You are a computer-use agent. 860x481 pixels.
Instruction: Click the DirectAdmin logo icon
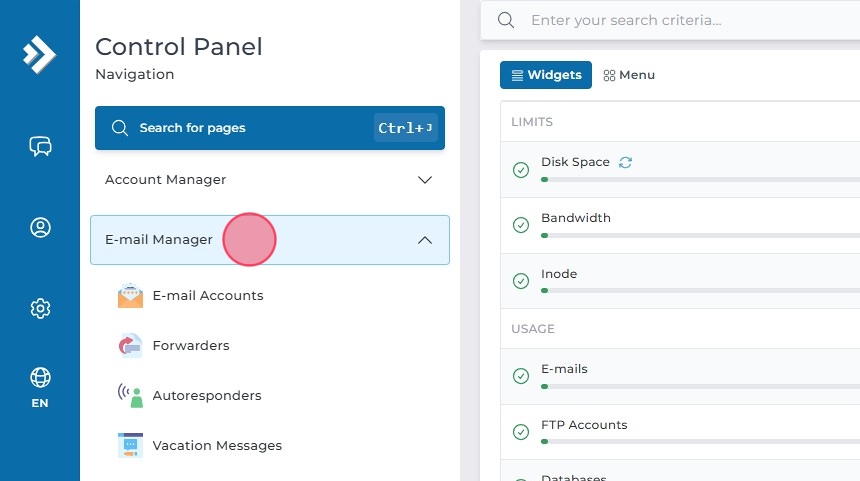40,53
